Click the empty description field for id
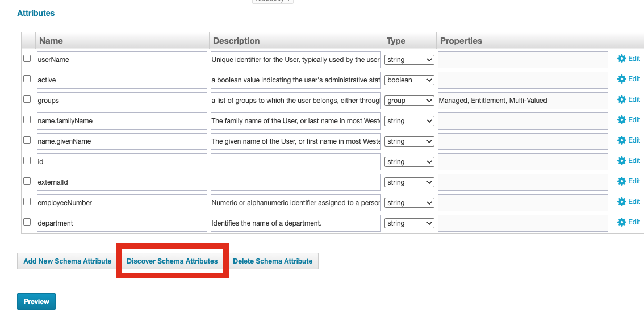644x317 pixels. pos(295,162)
